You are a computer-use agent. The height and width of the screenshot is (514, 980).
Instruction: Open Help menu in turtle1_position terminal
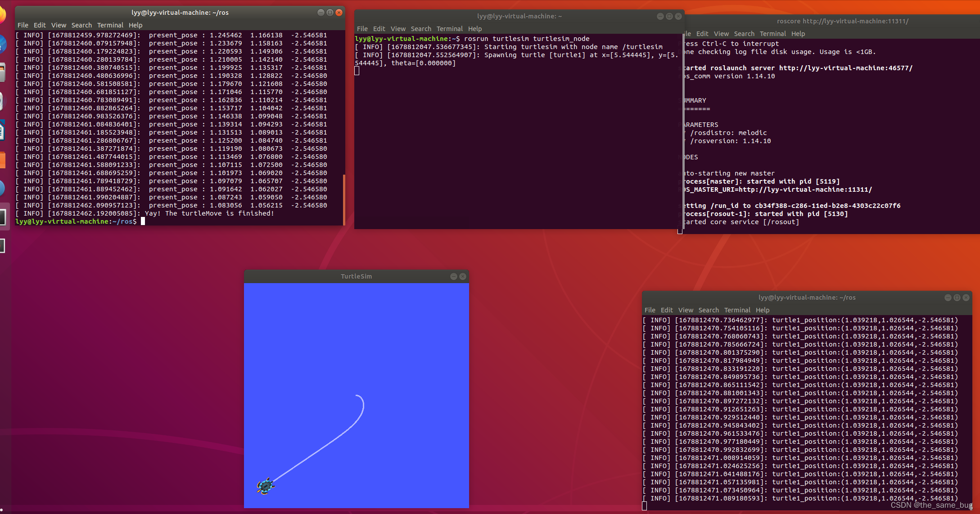click(x=762, y=310)
